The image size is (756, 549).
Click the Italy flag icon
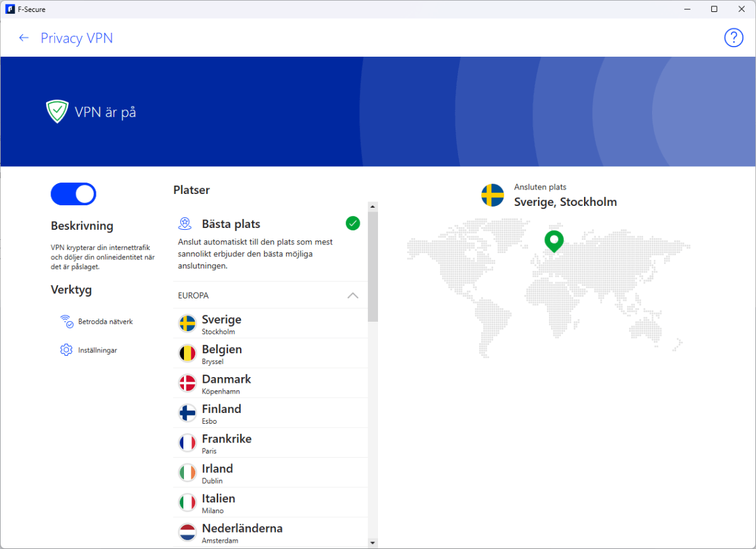(x=188, y=502)
